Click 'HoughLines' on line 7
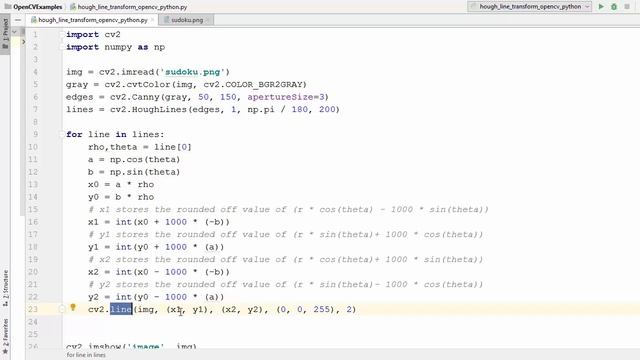The width and height of the screenshot is (640, 360). [159, 109]
